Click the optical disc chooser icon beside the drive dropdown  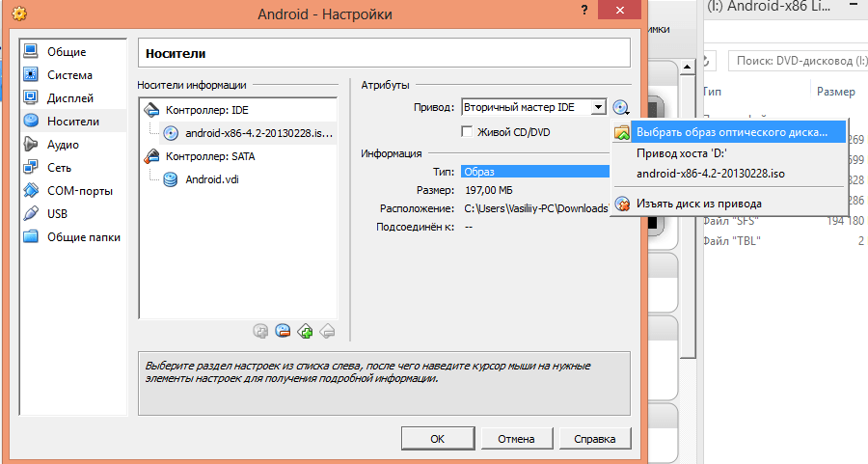(x=620, y=108)
